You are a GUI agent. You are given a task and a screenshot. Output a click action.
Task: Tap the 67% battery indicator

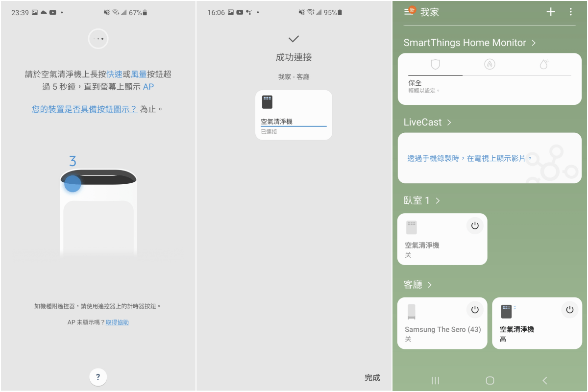pyautogui.click(x=138, y=13)
